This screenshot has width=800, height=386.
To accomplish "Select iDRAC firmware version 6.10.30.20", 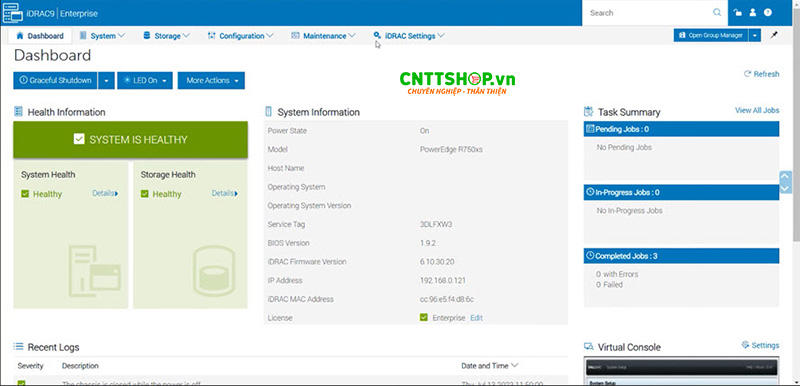I will coord(437,262).
